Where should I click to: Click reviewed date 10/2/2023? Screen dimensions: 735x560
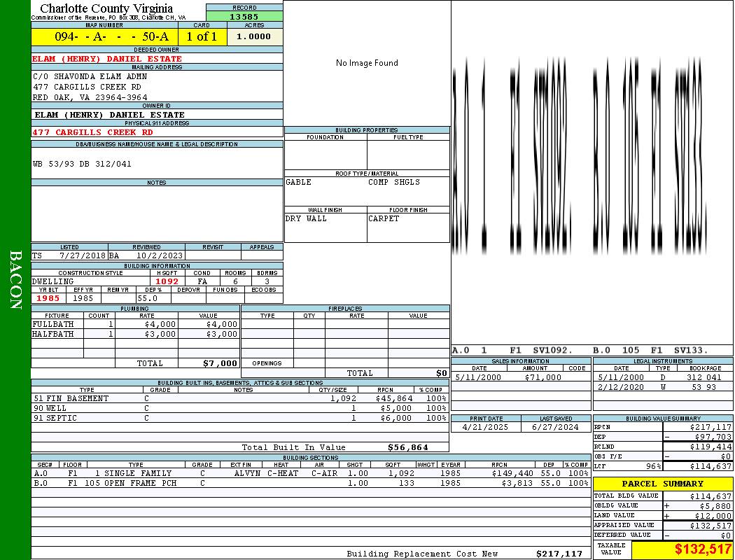160,256
